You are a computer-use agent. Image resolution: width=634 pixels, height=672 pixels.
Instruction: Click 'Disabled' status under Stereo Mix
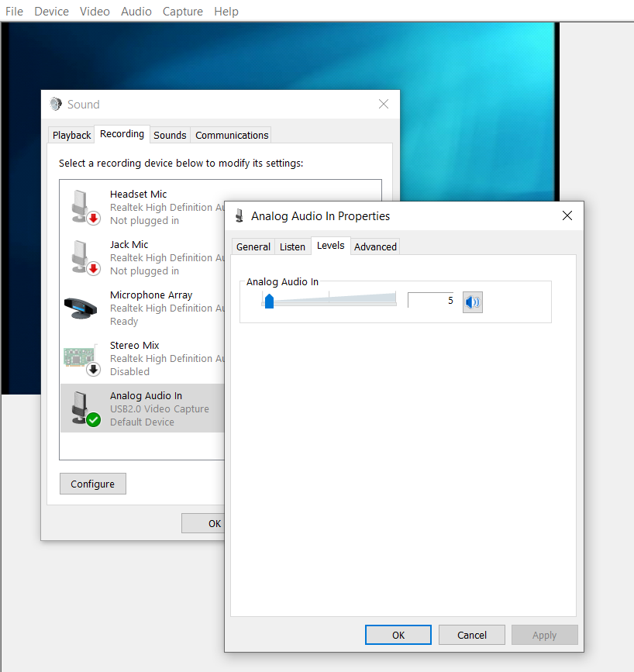(x=129, y=371)
